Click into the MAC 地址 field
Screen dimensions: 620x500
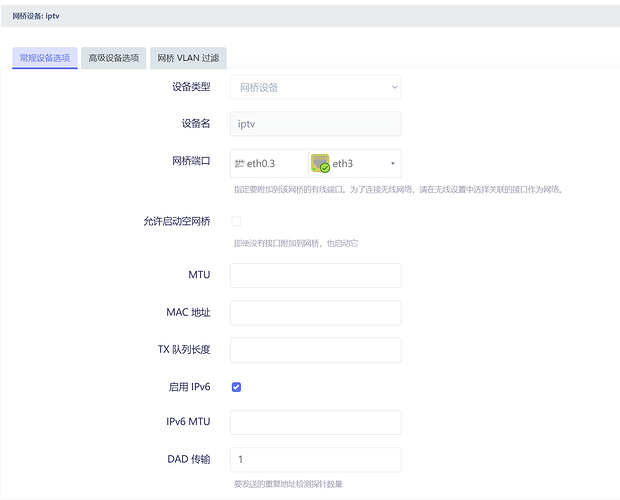315,313
